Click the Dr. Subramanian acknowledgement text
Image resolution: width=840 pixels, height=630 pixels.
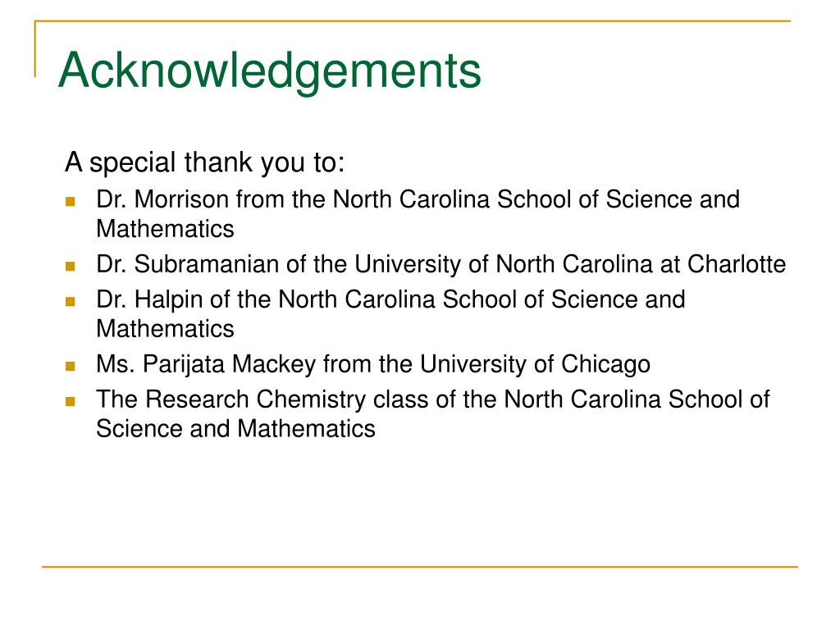click(x=441, y=264)
